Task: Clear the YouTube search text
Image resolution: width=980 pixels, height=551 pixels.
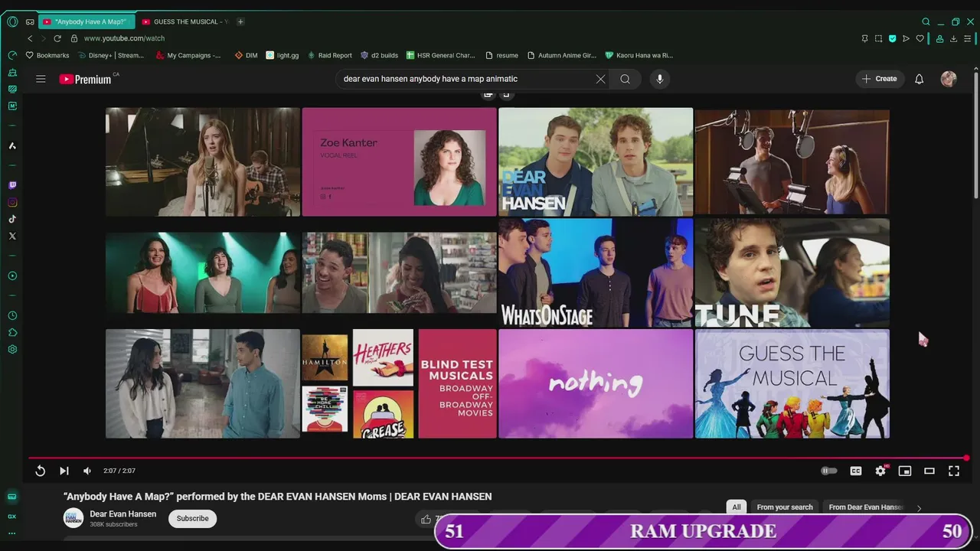Action: (x=600, y=79)
